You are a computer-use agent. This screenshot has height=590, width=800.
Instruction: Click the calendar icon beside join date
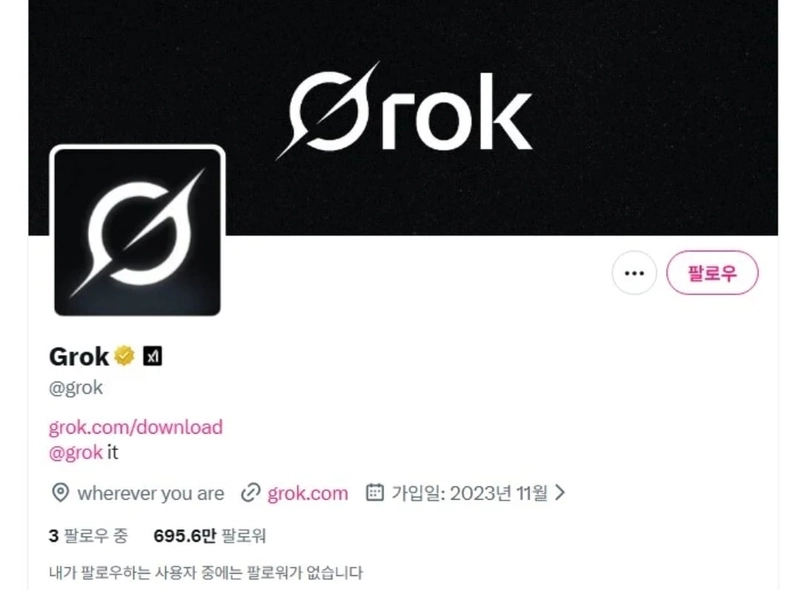(375, 493)
